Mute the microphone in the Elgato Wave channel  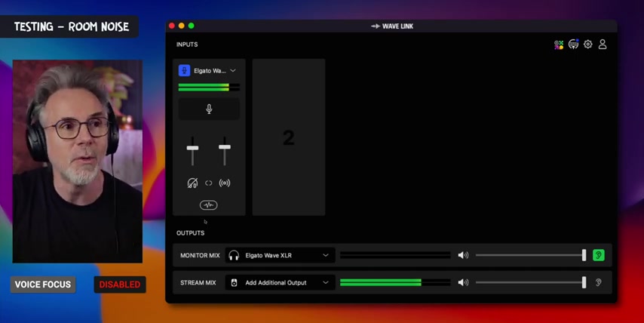209,109
